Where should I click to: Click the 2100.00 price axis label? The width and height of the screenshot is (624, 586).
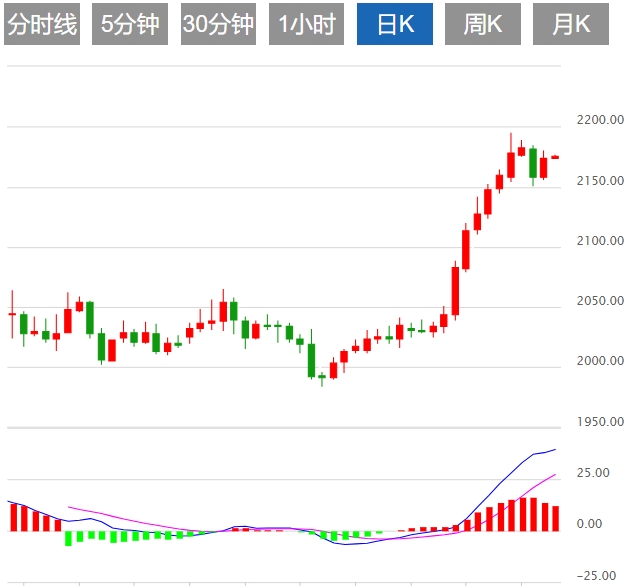tap(600, 241)
